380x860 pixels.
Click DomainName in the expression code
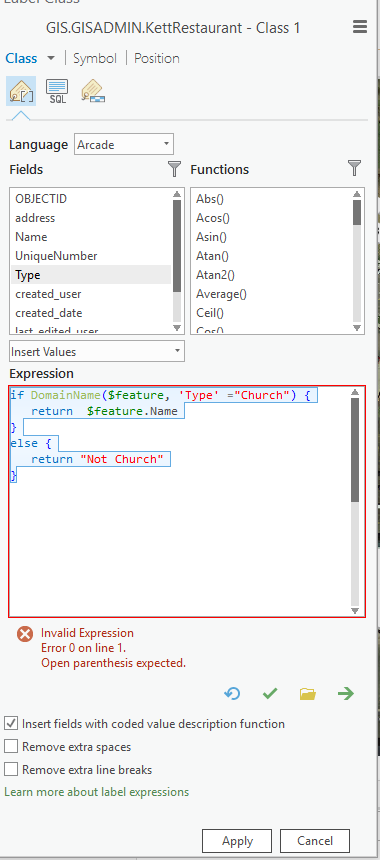[65, 395]
